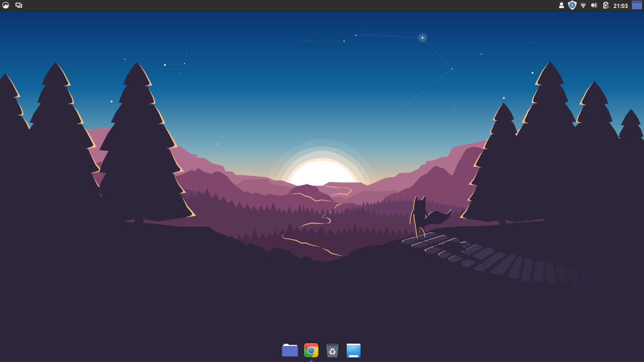Open the Files folder in the dock
The width and height of the screenshot is (644, 362).
tap(290, 350)
